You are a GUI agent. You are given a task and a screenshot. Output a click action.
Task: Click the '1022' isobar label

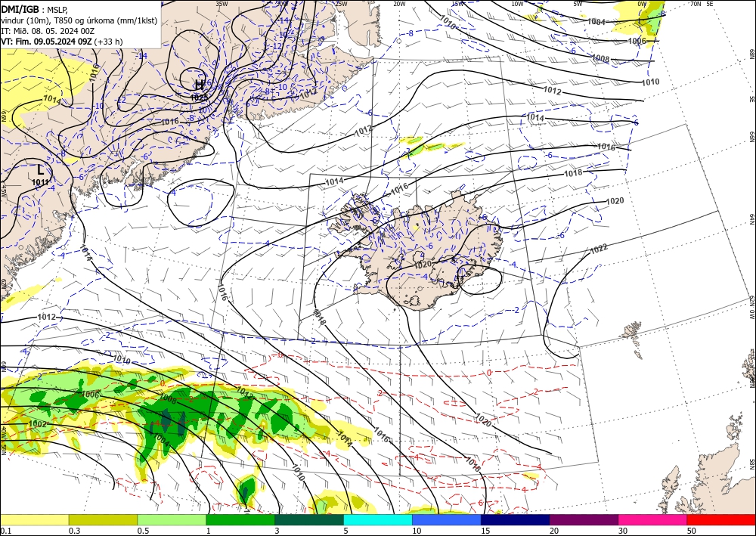coord(599,249)
